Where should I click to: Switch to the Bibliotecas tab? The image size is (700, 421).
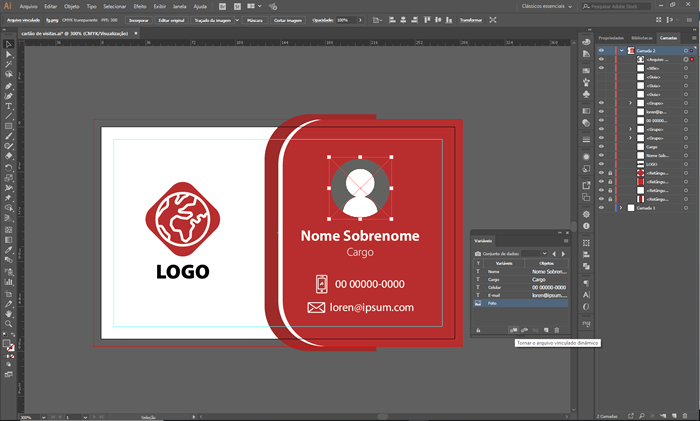[642, 38]
